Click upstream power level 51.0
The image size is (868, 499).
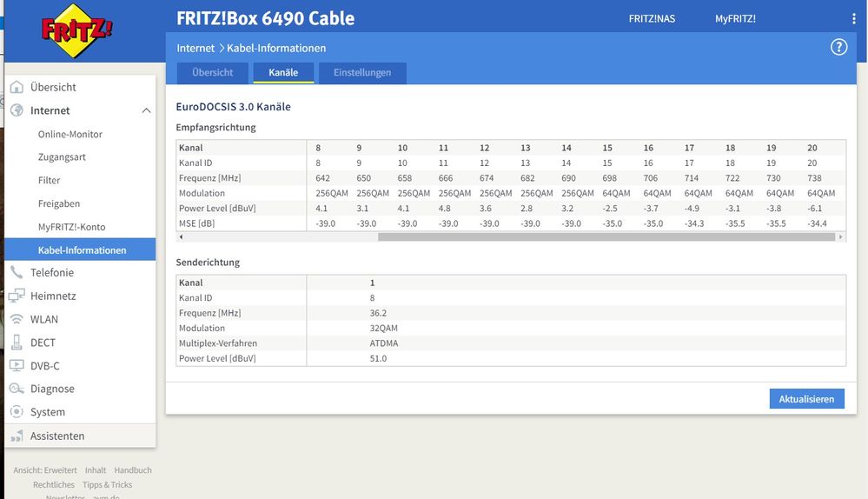378,358
